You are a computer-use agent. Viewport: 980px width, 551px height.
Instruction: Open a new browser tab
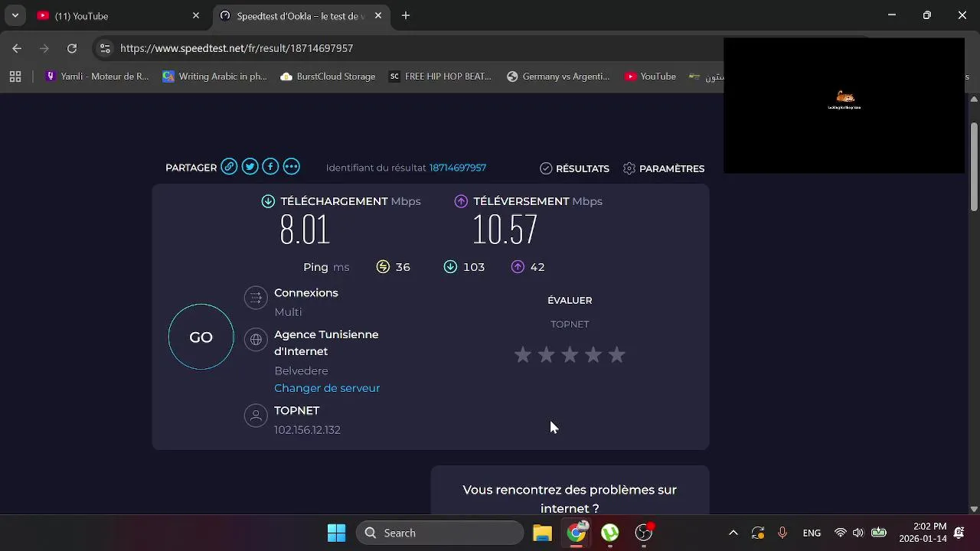tap(406, 15)
